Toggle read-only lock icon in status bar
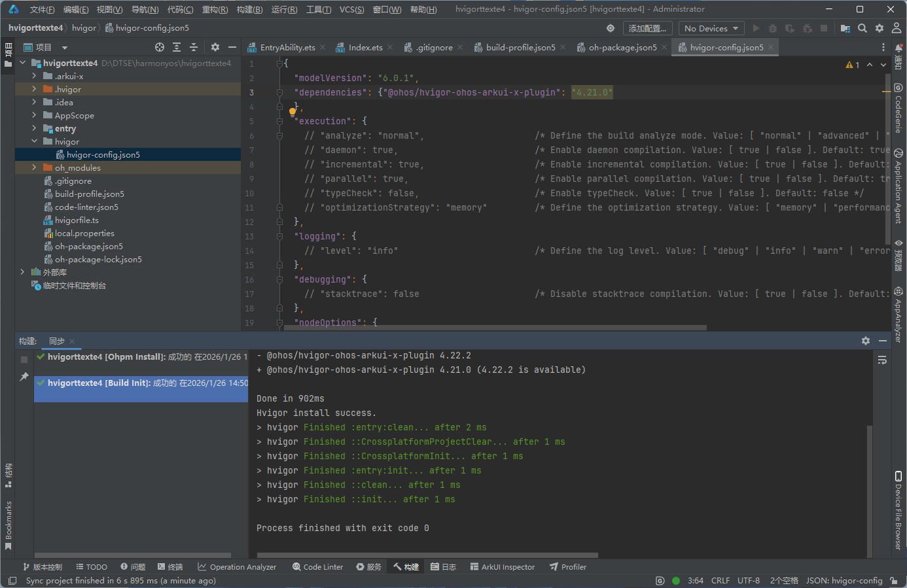This screenshot has height=588, width=907. tap(894, 581)
